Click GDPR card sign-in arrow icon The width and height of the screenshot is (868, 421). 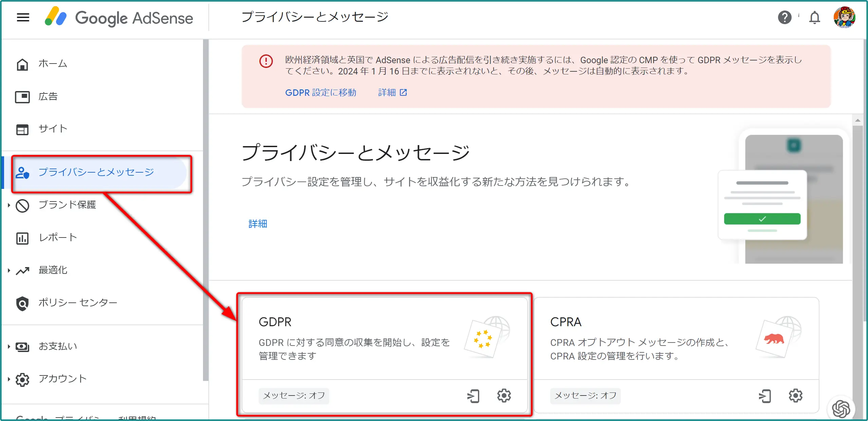tap(473, 396)
